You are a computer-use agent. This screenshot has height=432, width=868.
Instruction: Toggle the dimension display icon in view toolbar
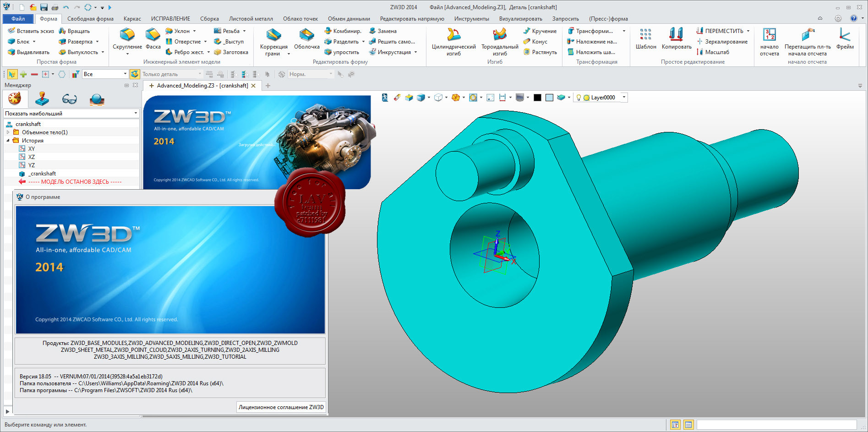click(502, 98)
